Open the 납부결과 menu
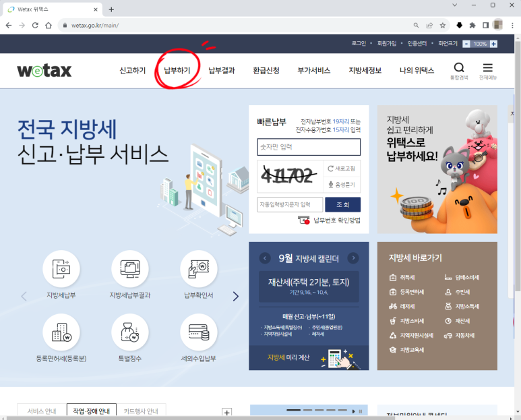The image size is (521, 420). [222, 70]
